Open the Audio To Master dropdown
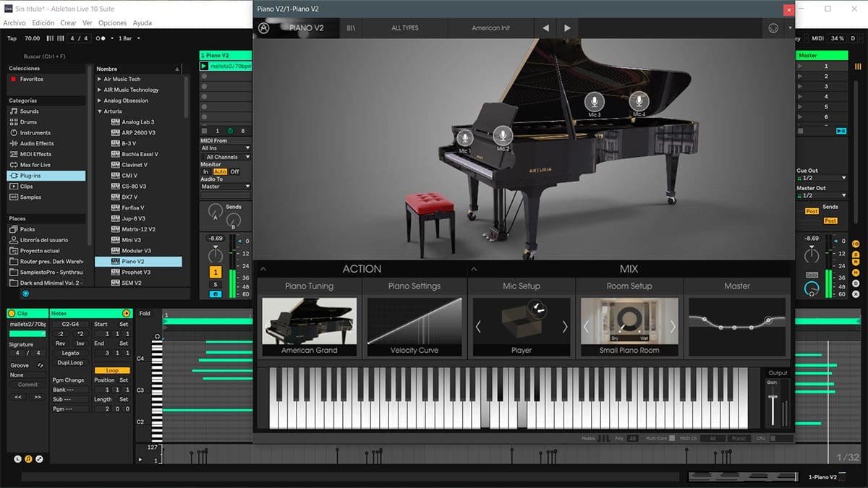The height and width of the screenshot is (488, 868). pyautogui.click(x=226, y=187)
